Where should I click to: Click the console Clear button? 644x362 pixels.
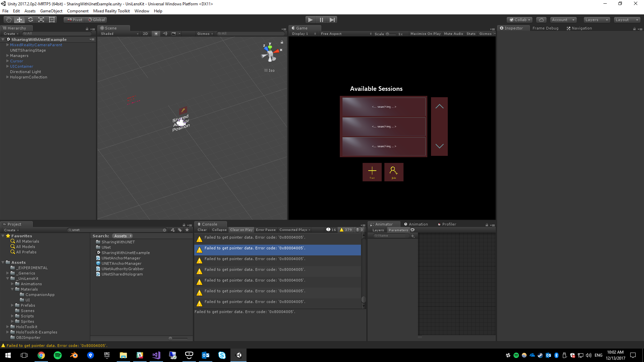click(x=202, y=230)
